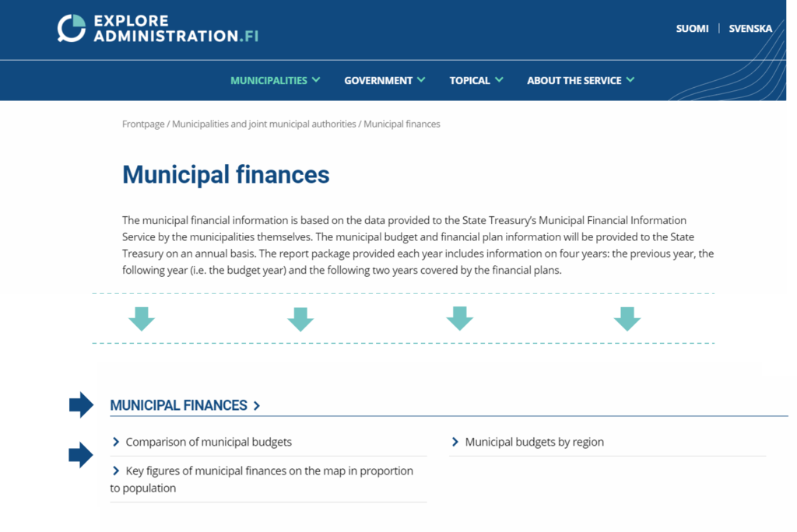Viewport: 797px width, 532px height.
Task: Expand the Government navigation dropdown
Action: [384, 80]
